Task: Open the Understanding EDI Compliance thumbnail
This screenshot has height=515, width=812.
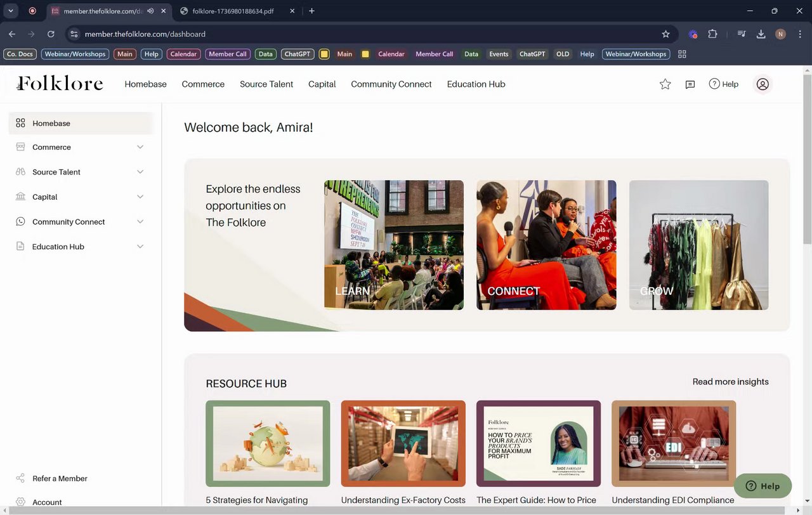Action: [x=674, y=443]
